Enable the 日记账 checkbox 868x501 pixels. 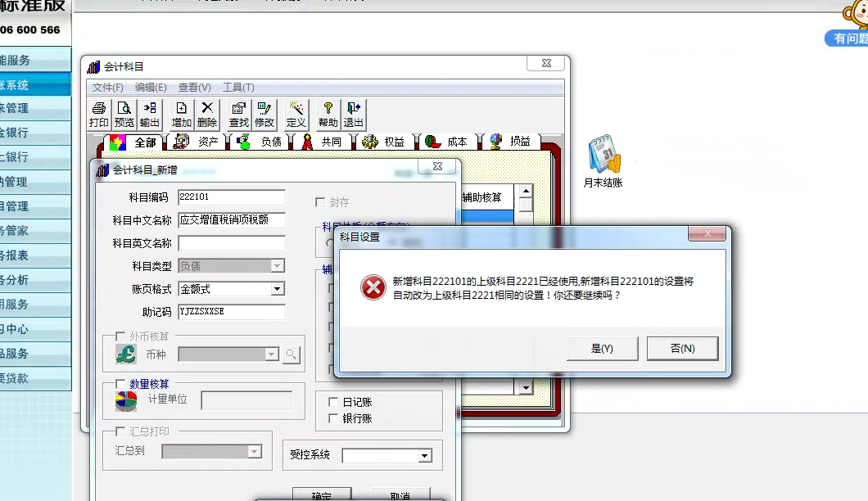[x=333, y=402]
